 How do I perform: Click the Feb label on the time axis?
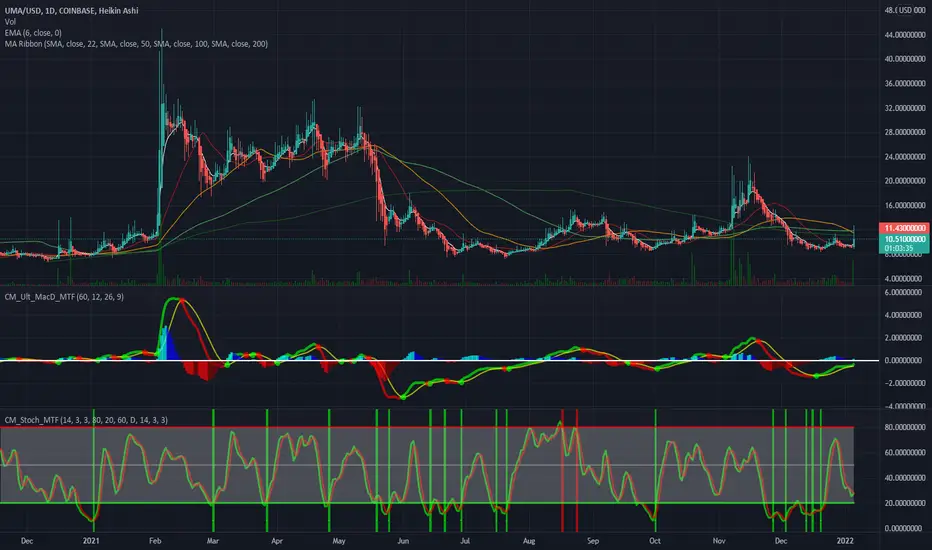tap(155, 541)
